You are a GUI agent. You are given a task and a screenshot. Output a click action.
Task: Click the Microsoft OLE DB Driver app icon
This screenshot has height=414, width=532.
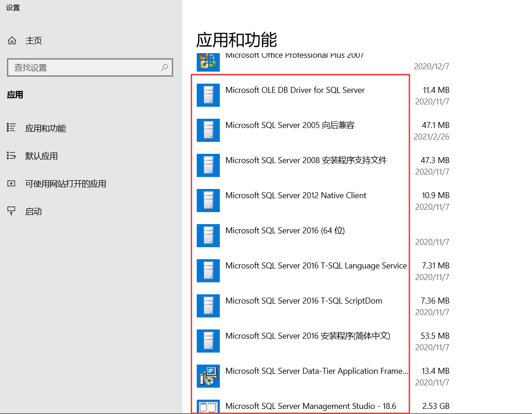pos(208,95)
